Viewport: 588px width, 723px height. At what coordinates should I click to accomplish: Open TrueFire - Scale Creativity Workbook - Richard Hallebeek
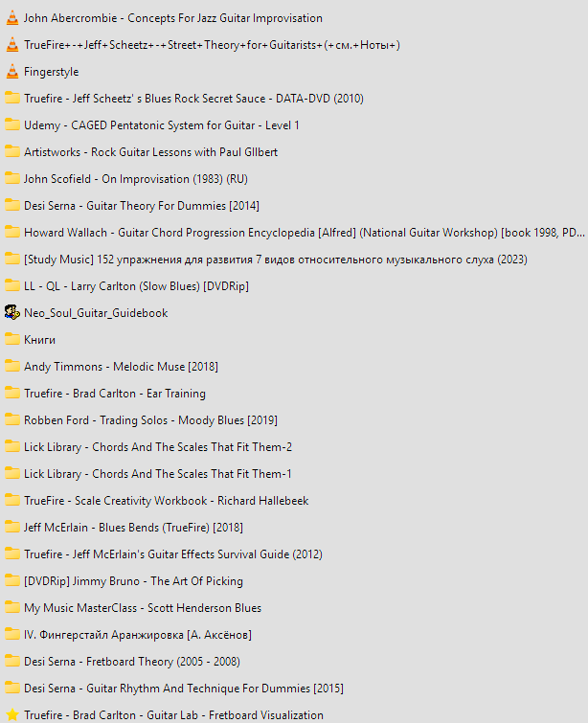pyautogui.click(x=166, y=500)
